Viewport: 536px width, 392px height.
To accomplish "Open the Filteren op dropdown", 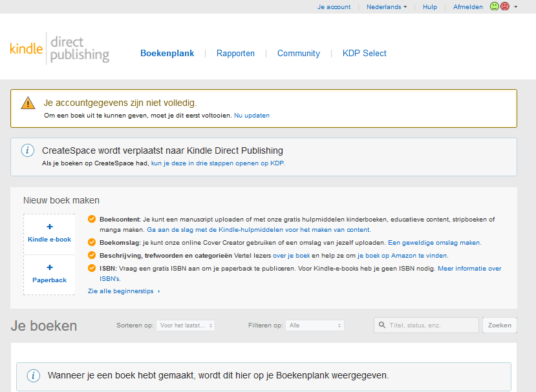I will (x=315, y=325).
